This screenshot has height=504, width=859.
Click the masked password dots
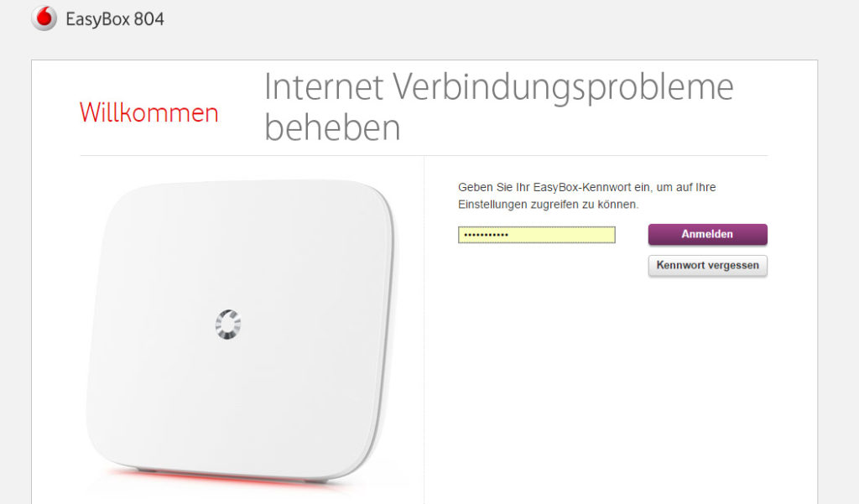(486, 235)
